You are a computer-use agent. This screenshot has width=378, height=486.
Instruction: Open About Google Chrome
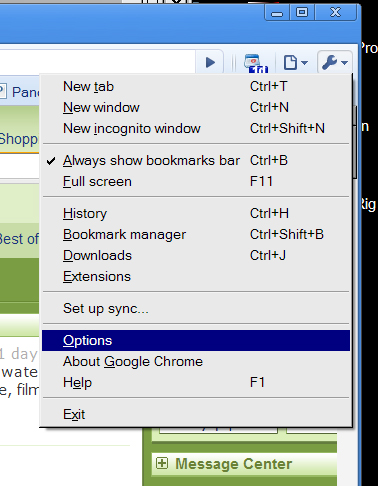click(196, 362)
